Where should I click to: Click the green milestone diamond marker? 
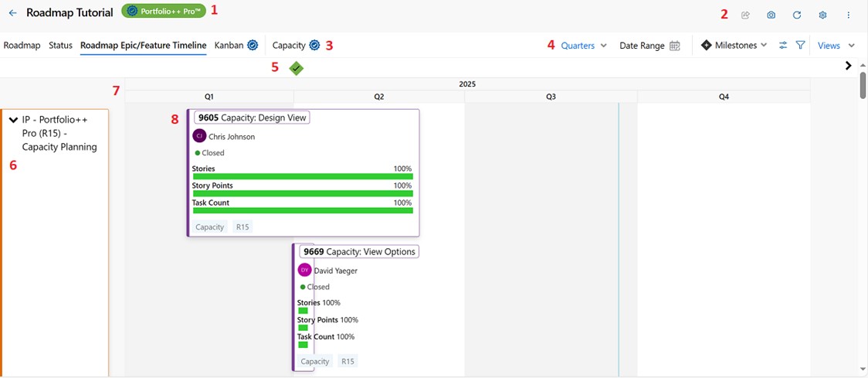coord(297,69)
